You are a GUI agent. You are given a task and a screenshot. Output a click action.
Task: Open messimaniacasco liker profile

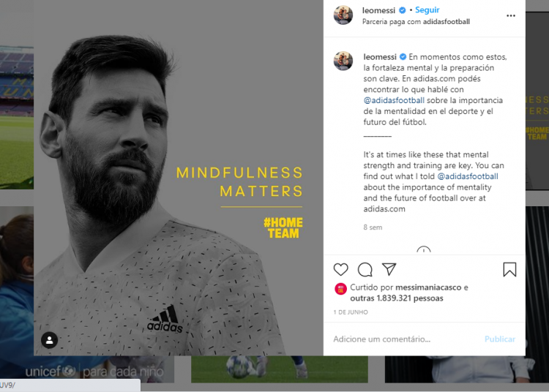[428, 287]
